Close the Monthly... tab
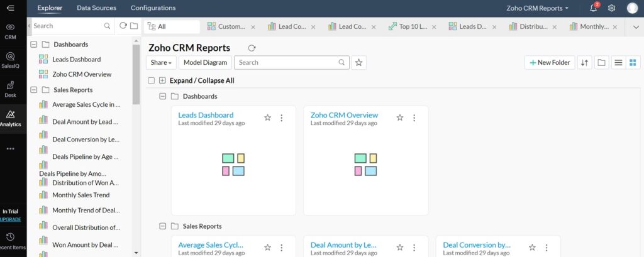 (x=615, y=27)
